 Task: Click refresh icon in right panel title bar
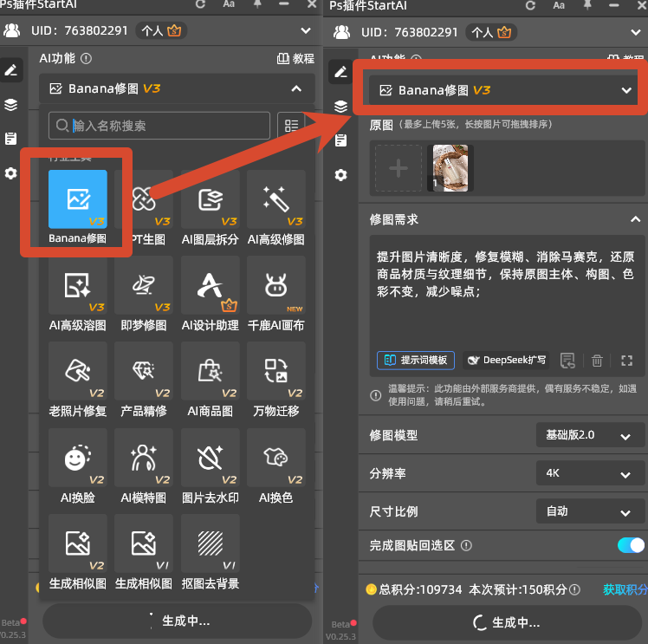tap(530, 5)
